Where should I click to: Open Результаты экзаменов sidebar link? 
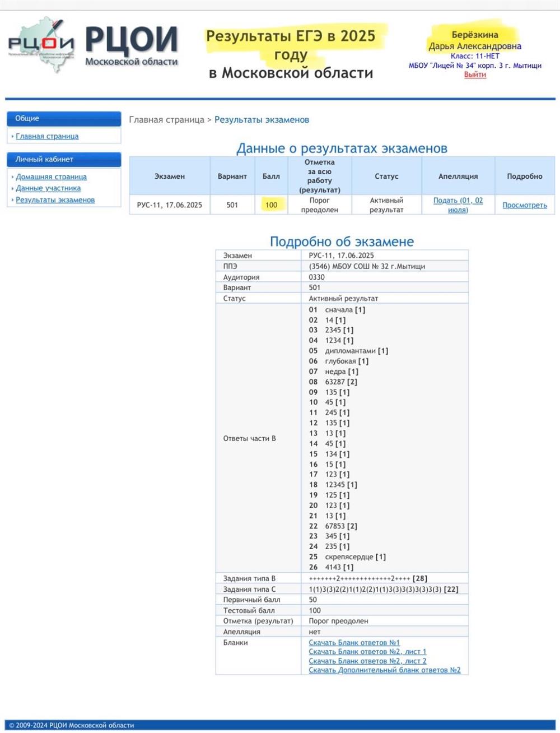coord(55,200)
